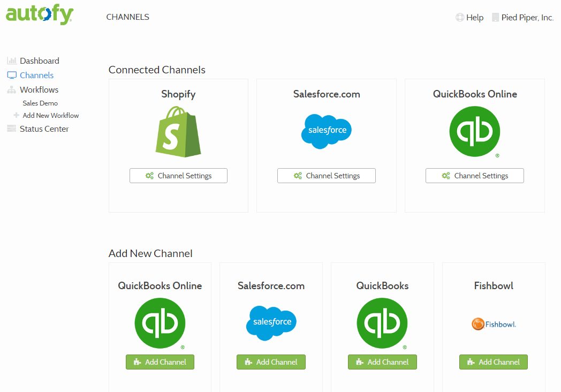Add the Salesforce.com channel
Image resolution: width=561 pixels, height=392 pixels.
click(x=271, y=362)
